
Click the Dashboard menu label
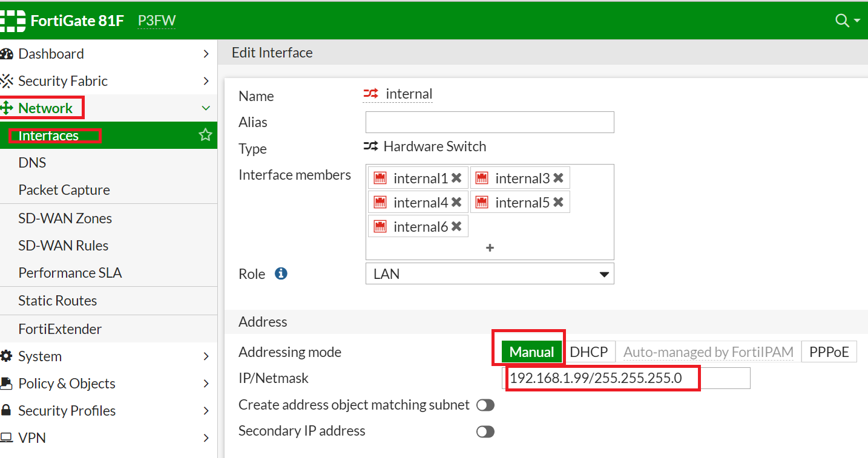(51, 54)
